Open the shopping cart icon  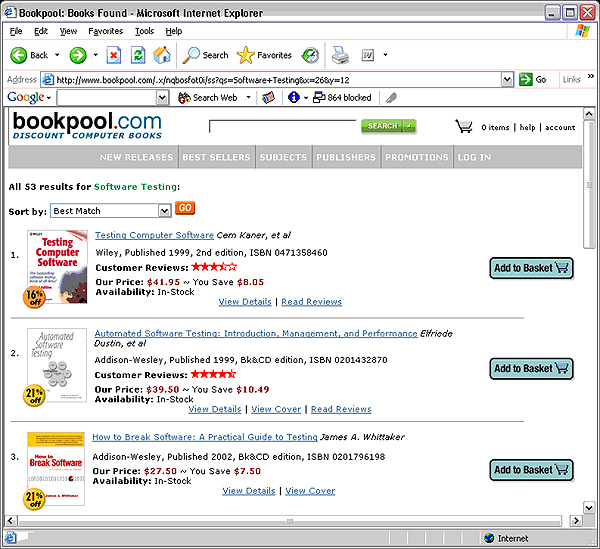point(464,126)
